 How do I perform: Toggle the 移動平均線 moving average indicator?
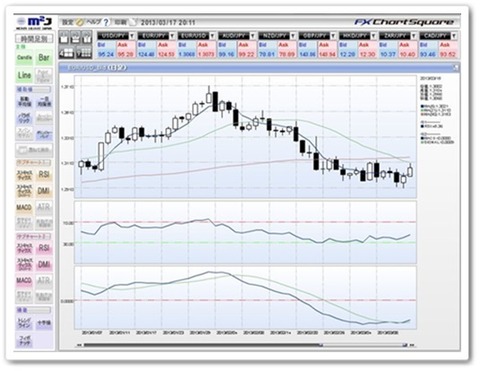(x=24, y=101)
